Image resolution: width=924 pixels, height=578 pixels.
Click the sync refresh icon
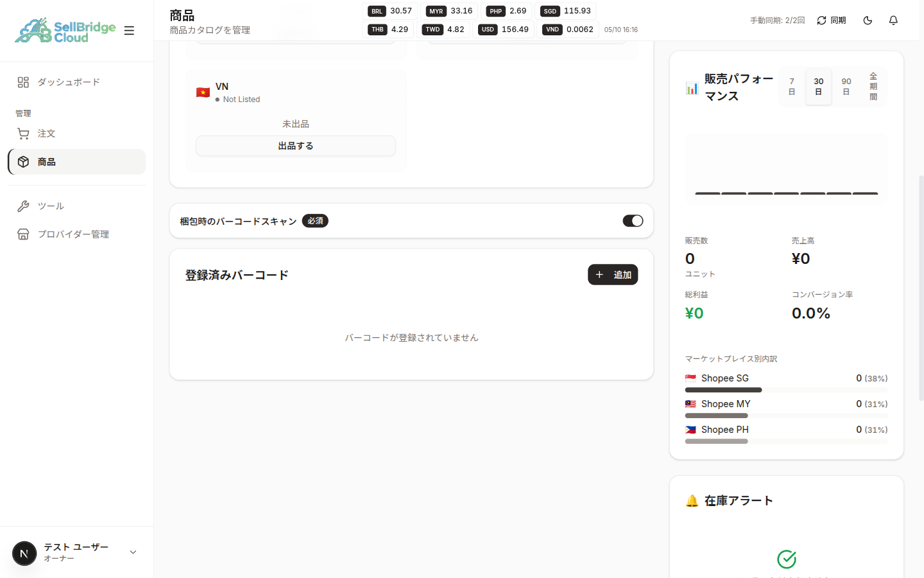821,21
